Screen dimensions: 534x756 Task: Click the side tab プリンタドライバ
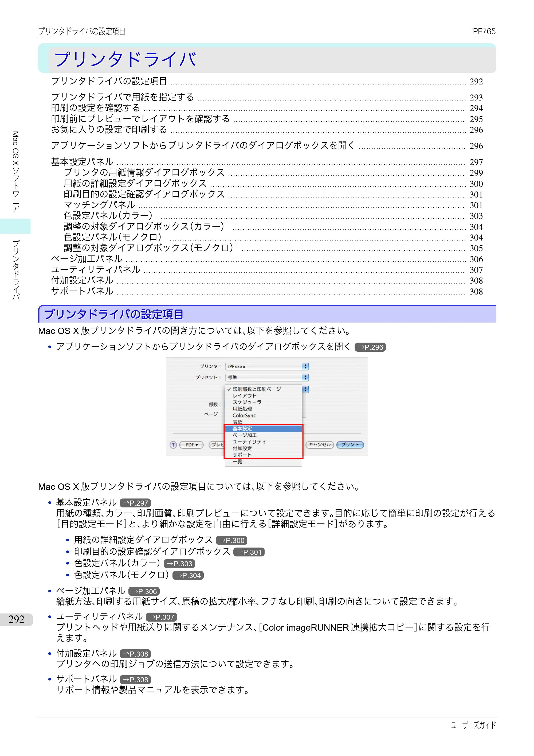coord(15,270)
